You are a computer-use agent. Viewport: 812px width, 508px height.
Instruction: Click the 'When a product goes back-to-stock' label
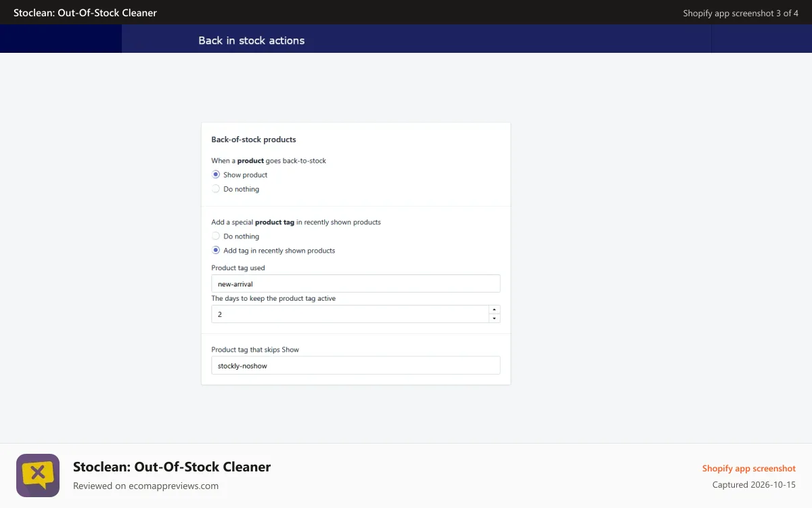(269, 161)
